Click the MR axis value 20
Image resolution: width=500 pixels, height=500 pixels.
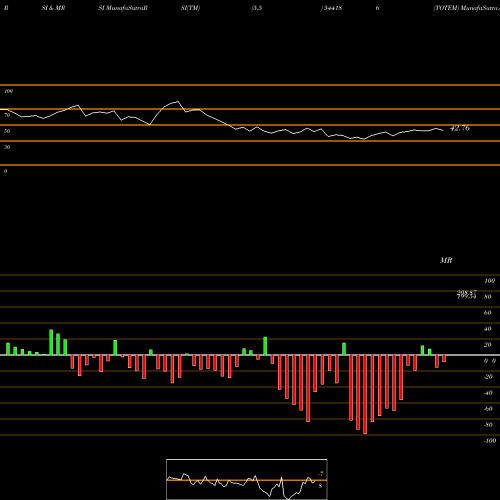488,345
